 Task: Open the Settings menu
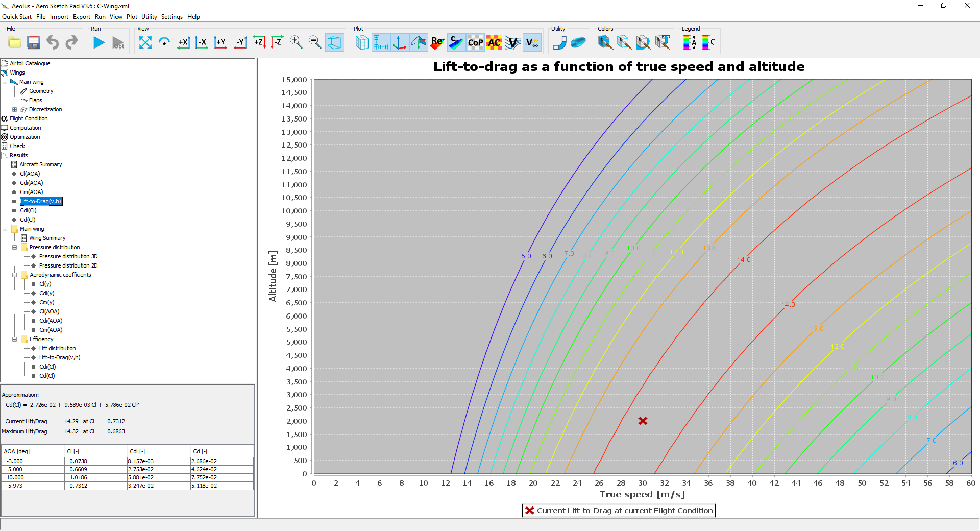[x=171, y=16]
